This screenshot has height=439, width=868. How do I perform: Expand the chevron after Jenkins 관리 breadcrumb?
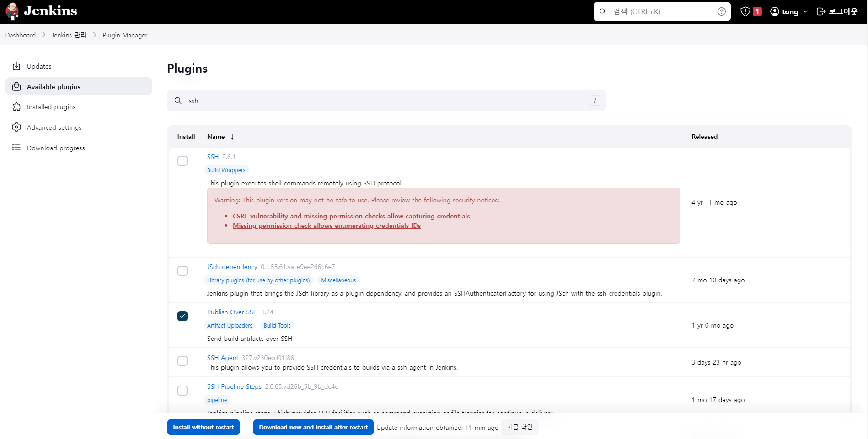coord(95,35)
